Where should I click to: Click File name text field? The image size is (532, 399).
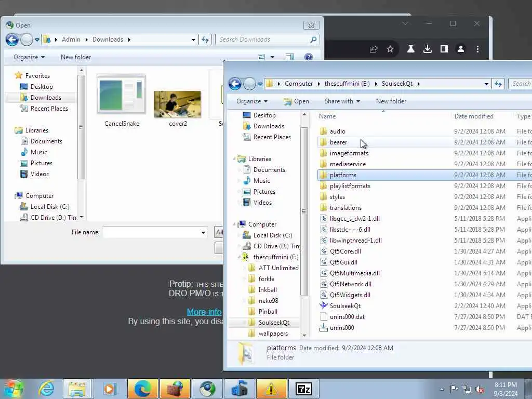click(x=151, y=232)
